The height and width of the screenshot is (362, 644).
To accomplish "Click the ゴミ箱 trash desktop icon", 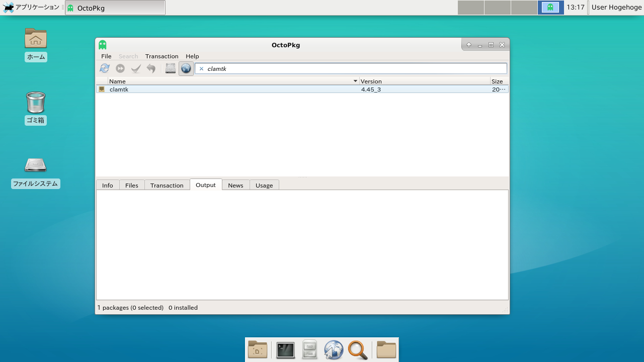I will coord(36,108).
